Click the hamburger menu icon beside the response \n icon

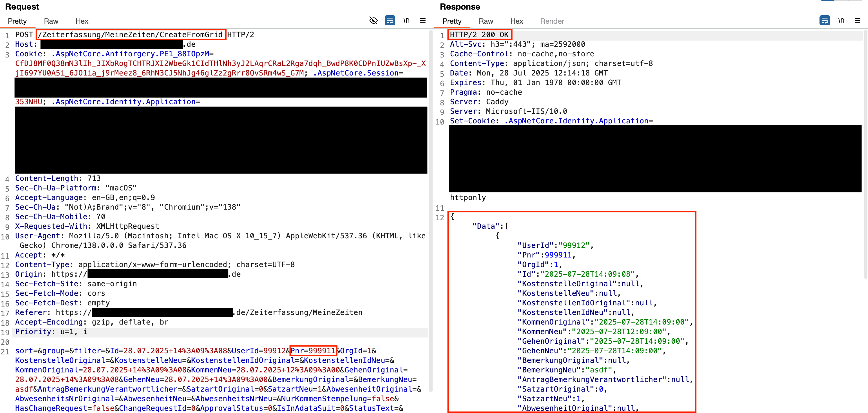click(857, 21)
